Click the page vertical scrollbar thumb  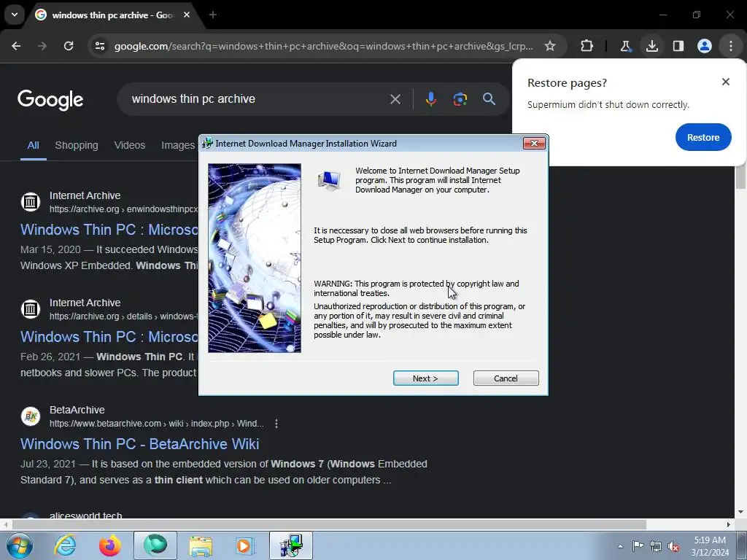pos(740,178)
